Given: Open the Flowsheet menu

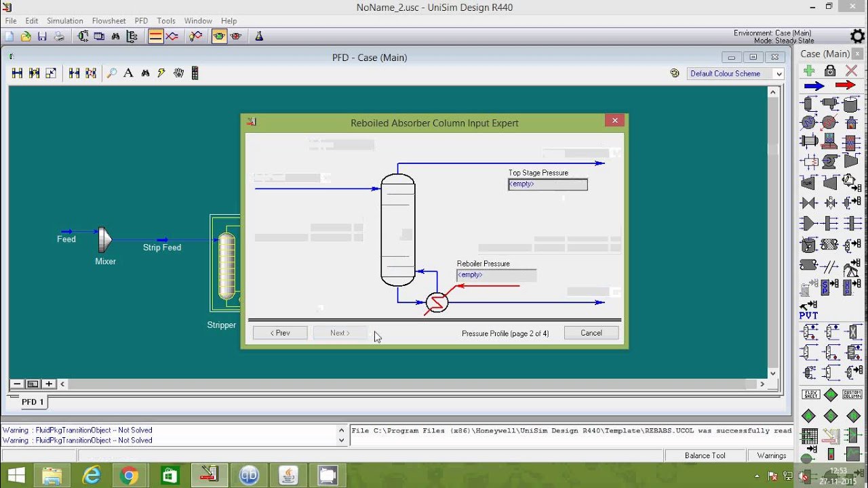Looking at the screenshot, I should (x=109, y=21).
